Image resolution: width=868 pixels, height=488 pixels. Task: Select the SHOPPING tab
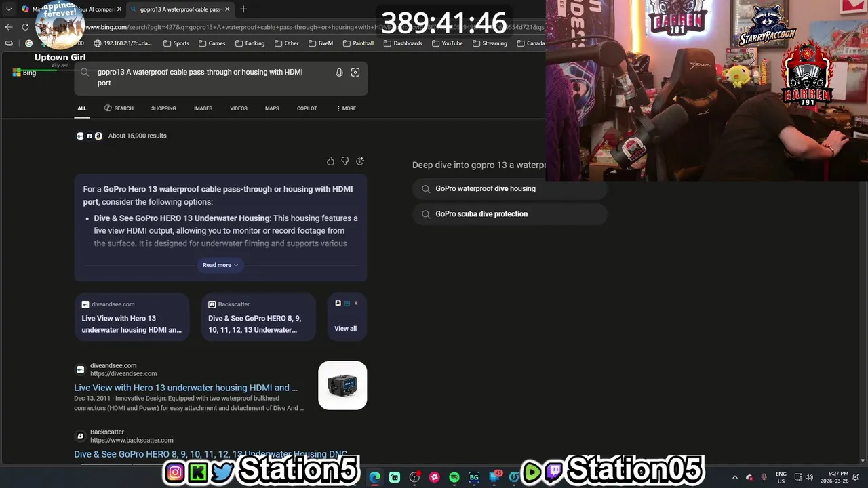(x=163, y=108)
